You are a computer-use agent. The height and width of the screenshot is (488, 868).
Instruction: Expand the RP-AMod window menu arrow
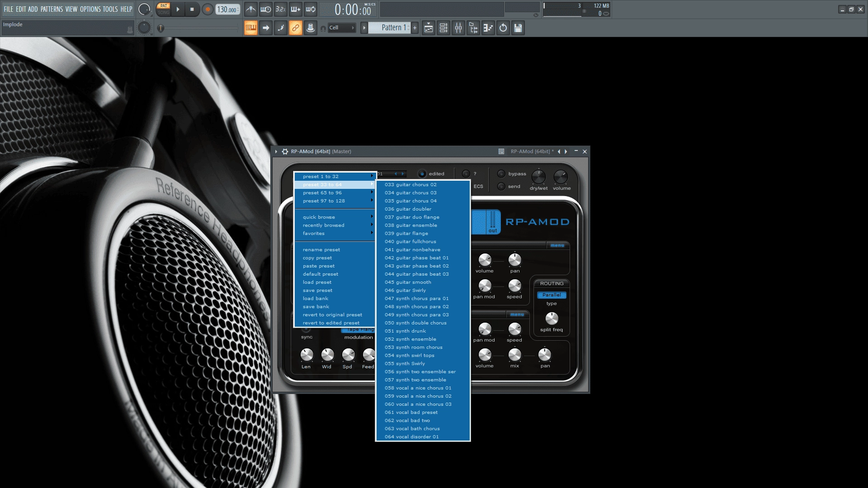pyautogui.click(x=276, y=151)
